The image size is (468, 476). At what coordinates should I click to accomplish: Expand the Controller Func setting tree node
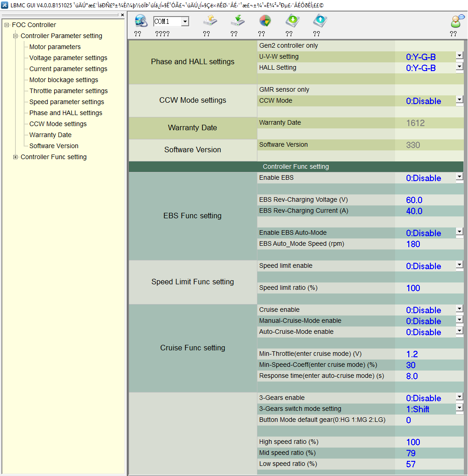(16, 157)
